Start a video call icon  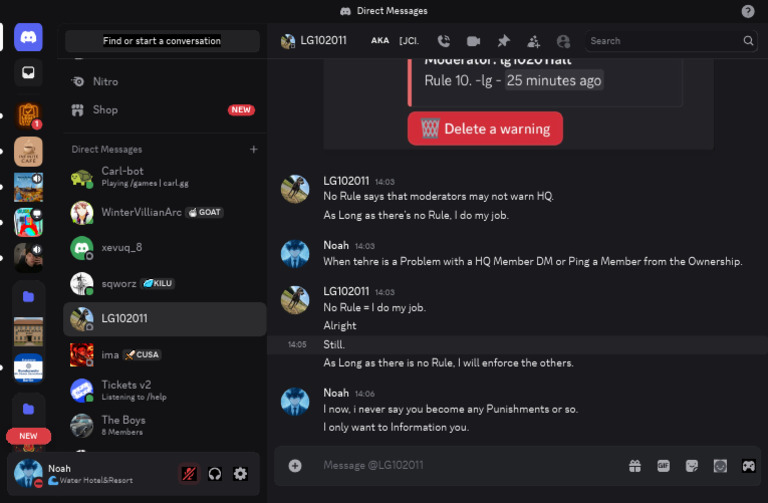pyautogui.click(x=473, y=41)
